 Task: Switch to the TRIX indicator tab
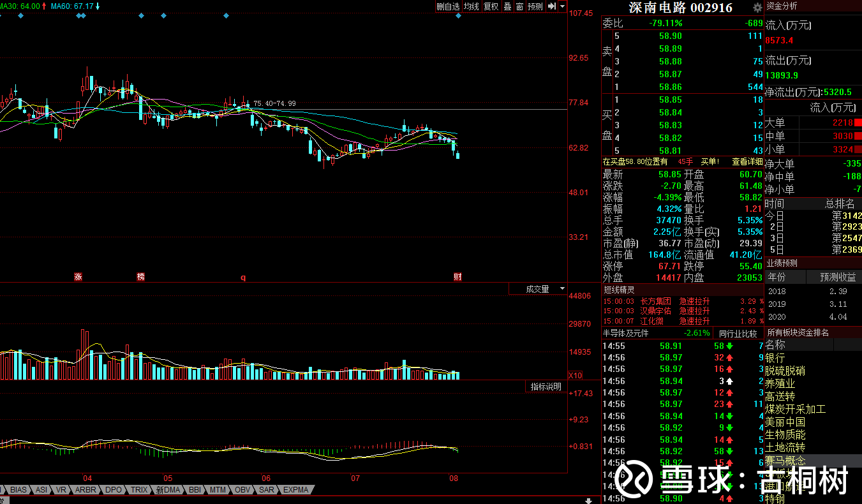(x=138, y=490)
